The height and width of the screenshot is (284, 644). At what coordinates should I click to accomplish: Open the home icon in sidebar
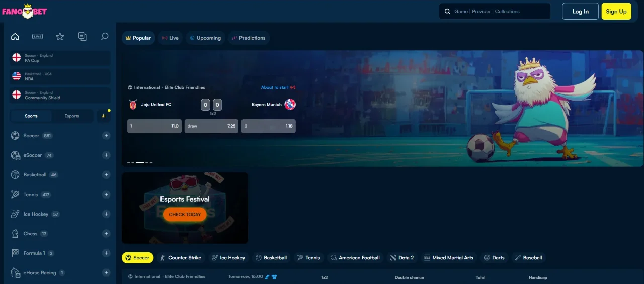(15, 36)
